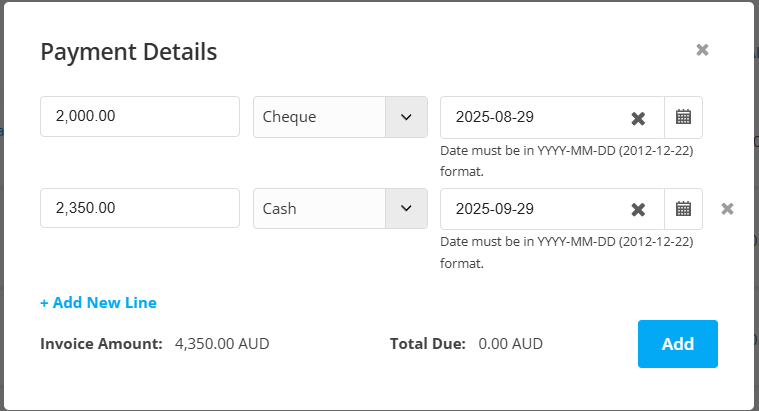Click the blue Add button

pos(678,344)
